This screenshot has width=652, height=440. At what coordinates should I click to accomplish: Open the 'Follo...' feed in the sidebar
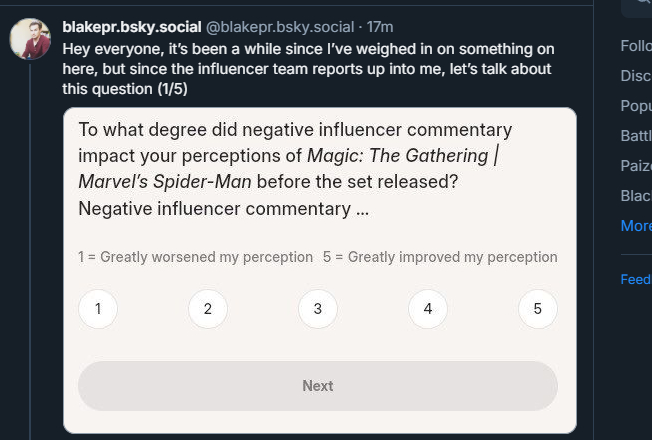pos(636,46)
